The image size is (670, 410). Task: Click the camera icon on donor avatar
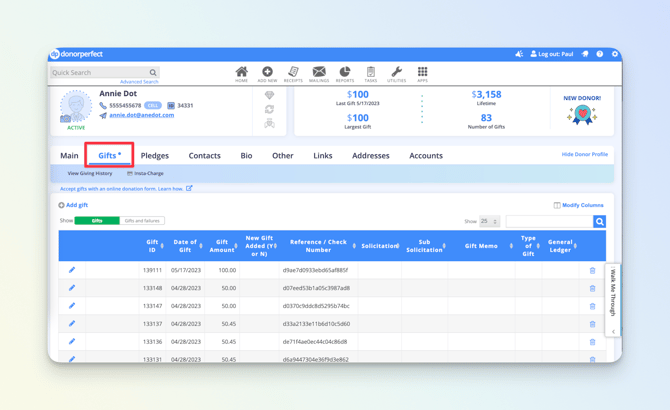point(65,119)
